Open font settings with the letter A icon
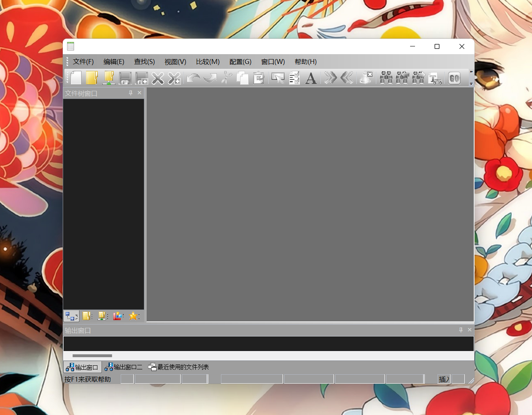This screenshot has height=415, width=532. point(311,78)
